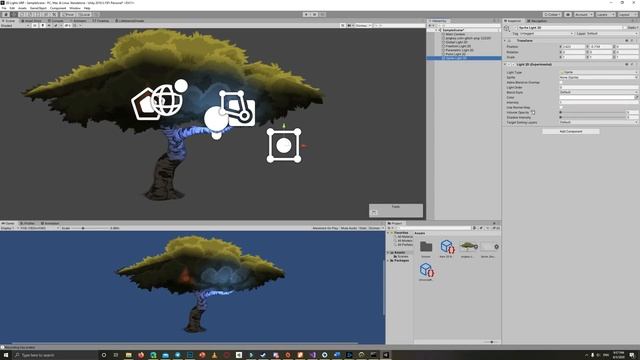Adjust the Volume Opacity slider

(593, 112)
